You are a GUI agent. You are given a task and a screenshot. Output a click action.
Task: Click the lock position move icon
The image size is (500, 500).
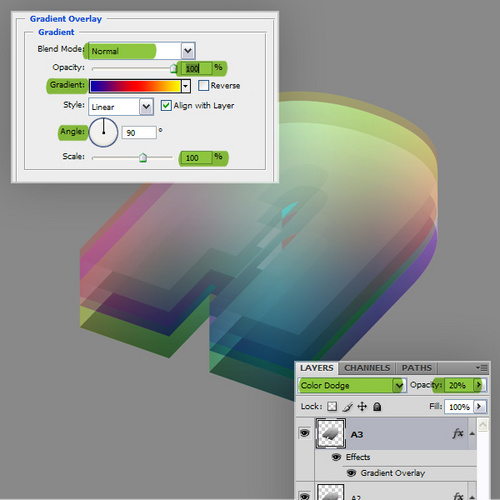(362, 406)
